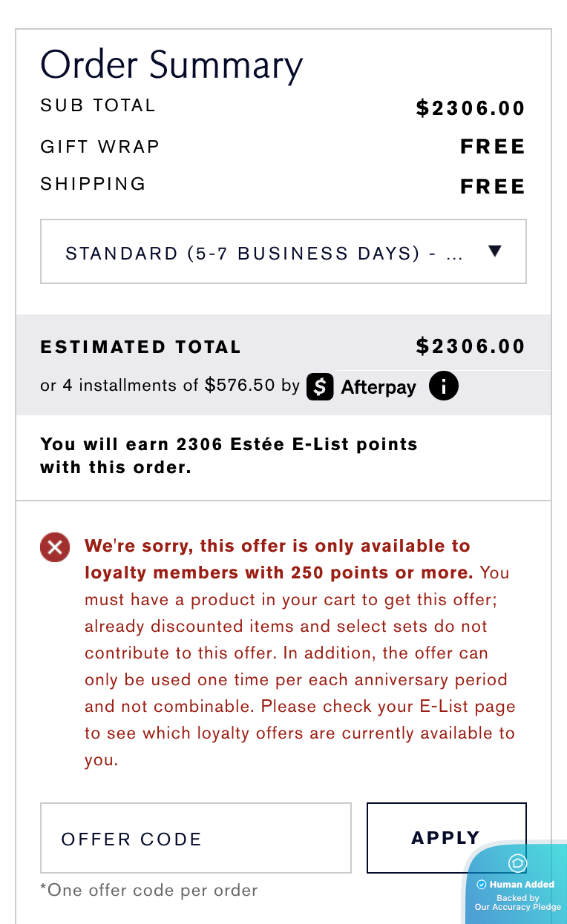Viewport: 567px width, 924px height.
Task: Click into the Offer Code field
Action: (195, 839)
